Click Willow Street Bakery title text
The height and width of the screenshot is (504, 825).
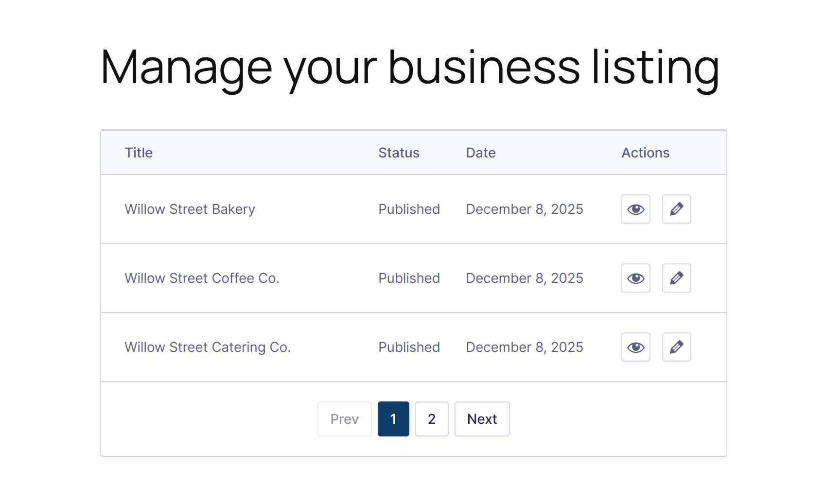click(x=190, y=209)
